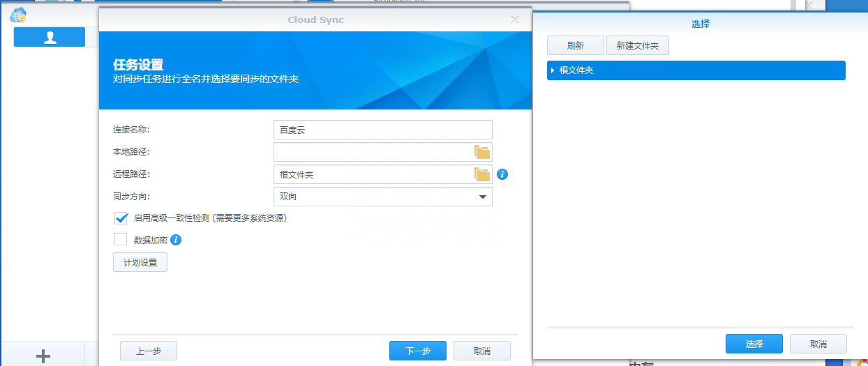Click the Cloud Sync app icon
The image size is (868, 366).
[x=18, y=14]
